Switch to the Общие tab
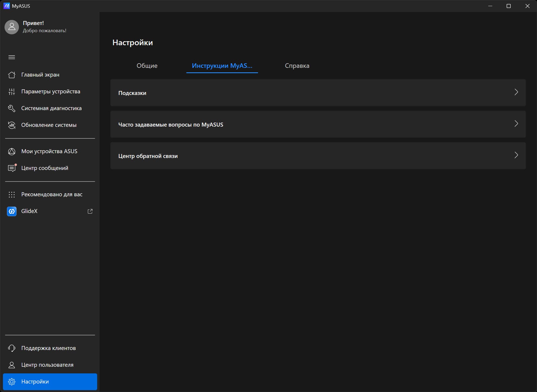This screenshot has width=537, height=392. (x=147, y=66)
